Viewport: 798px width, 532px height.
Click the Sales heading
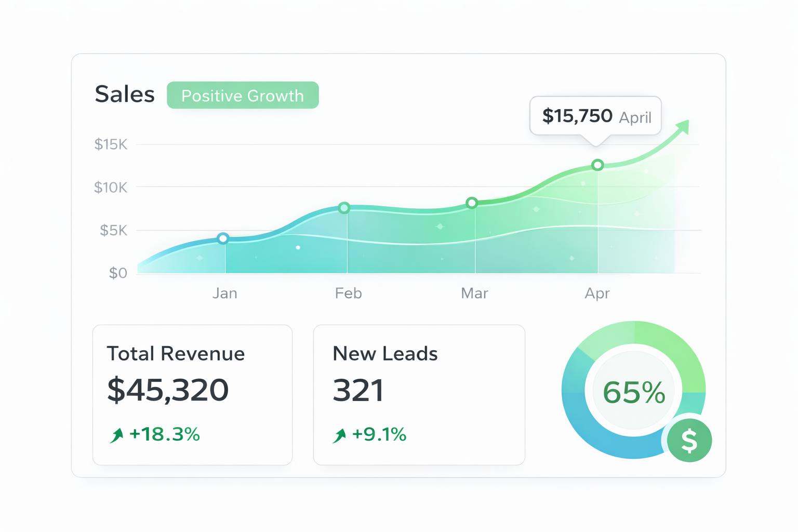pos(124,94)
